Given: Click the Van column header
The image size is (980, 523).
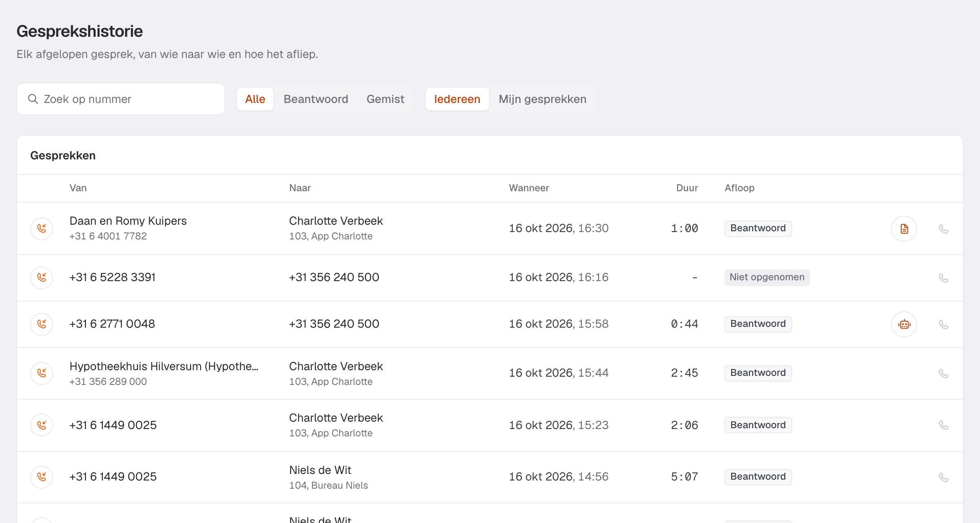Looking at the screenshot, I should tap(78, 188).
